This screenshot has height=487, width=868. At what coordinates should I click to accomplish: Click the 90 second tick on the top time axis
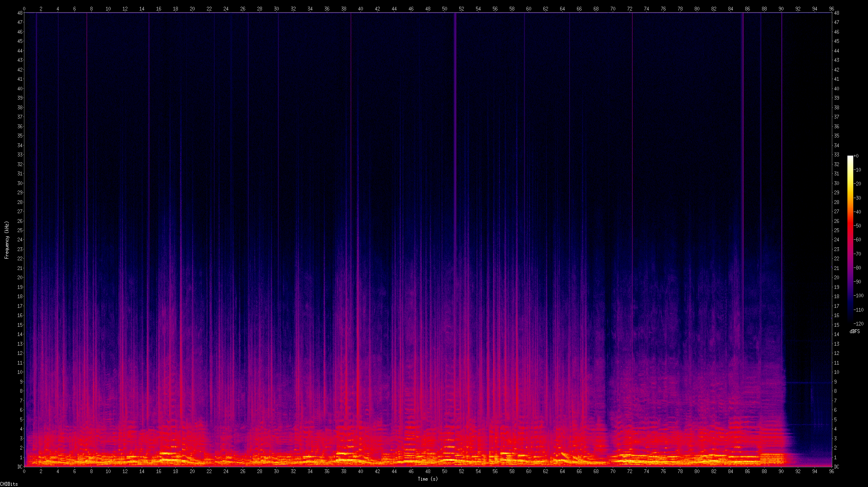coord(781,8)
